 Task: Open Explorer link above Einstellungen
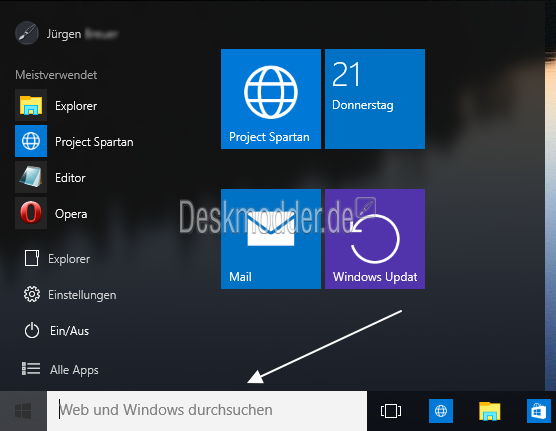click(69, 259)
